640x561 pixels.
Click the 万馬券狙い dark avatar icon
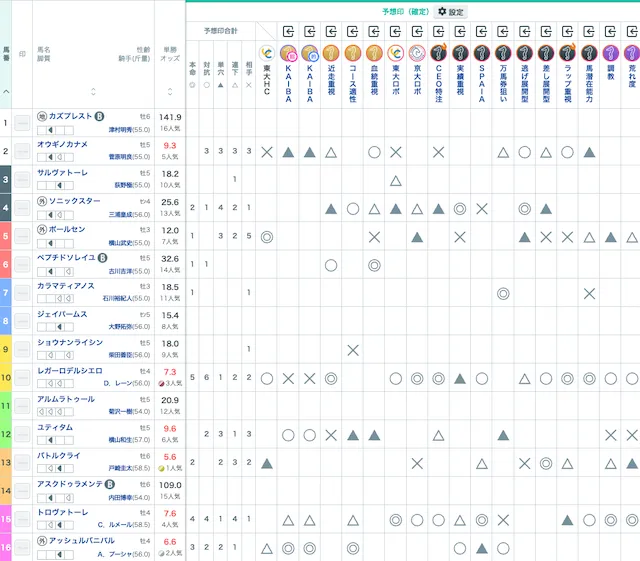(503, 53)
